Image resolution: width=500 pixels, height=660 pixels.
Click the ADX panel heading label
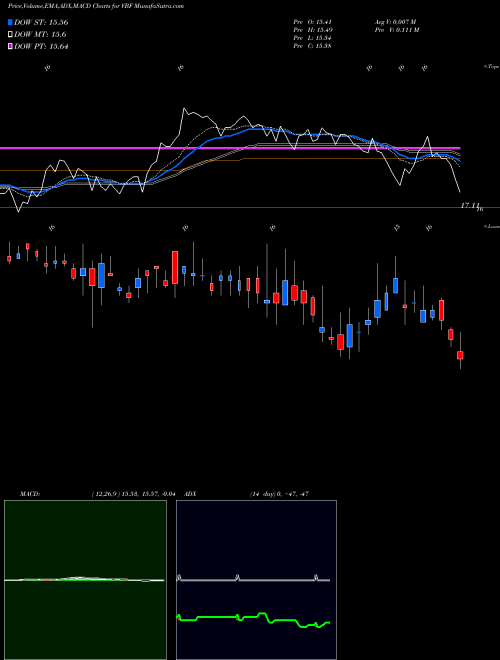tap(190, 494)
